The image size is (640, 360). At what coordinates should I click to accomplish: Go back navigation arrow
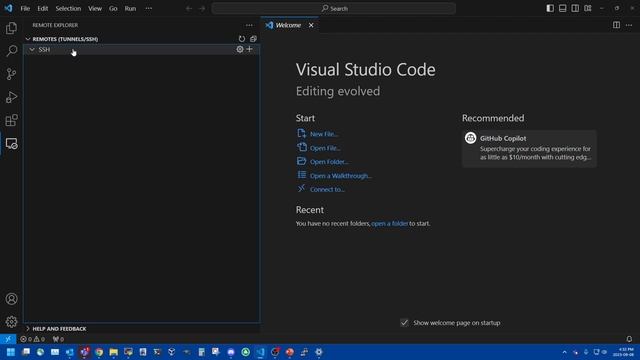point(189,8)
